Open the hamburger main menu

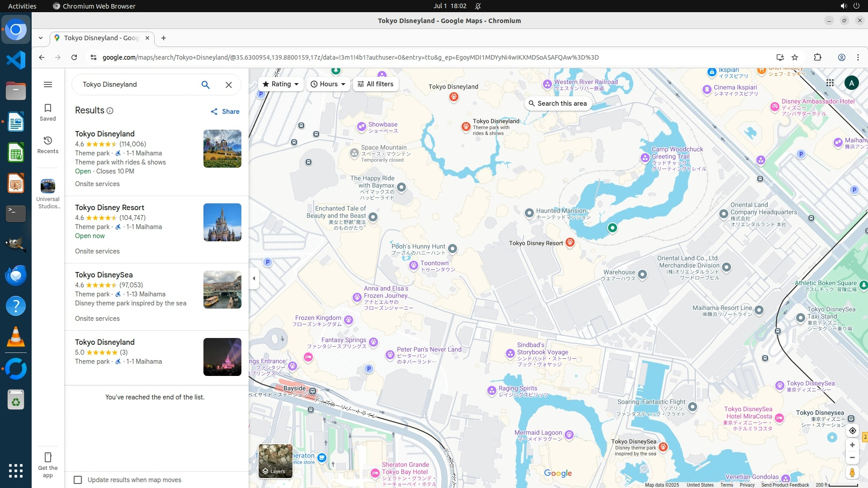[48, 84]
